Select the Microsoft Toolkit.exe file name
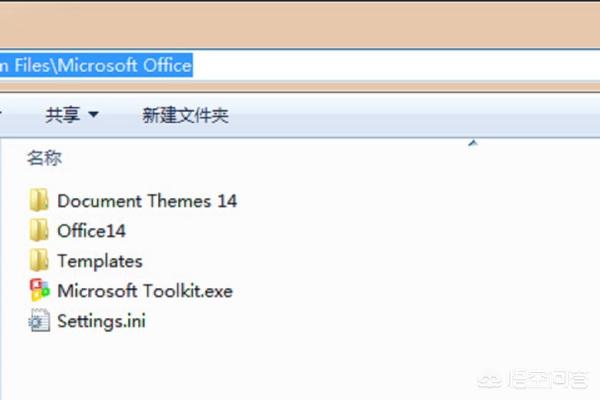This screenshot has width=600, height=400. coord(145,291)
